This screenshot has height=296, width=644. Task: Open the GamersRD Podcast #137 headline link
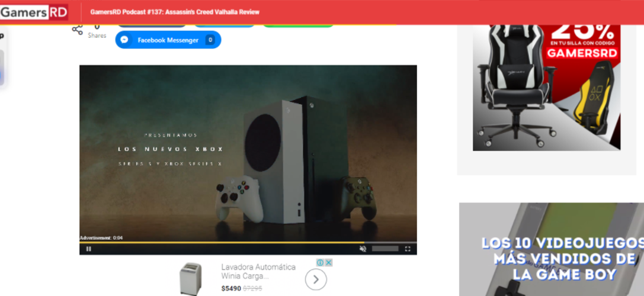[175, 12]
